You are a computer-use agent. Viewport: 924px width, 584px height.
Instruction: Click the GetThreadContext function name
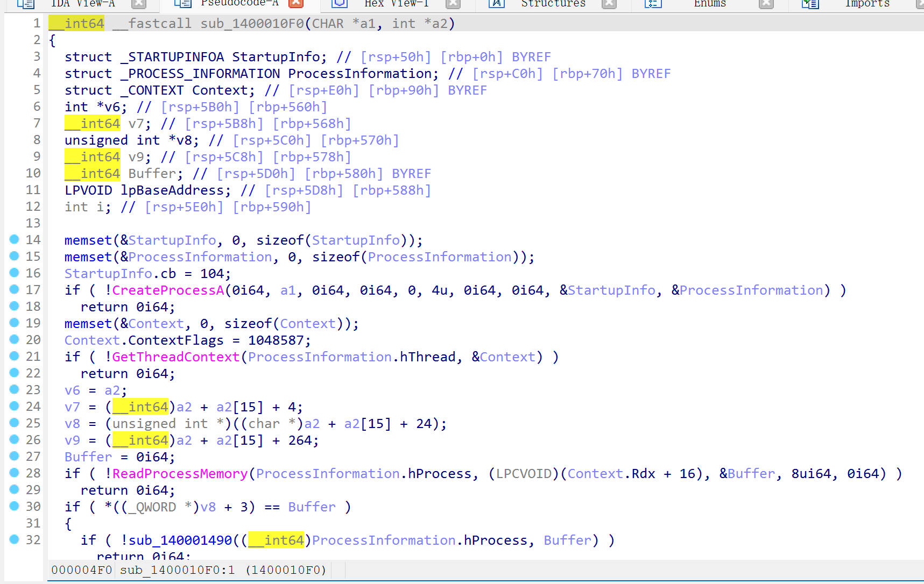175,357
